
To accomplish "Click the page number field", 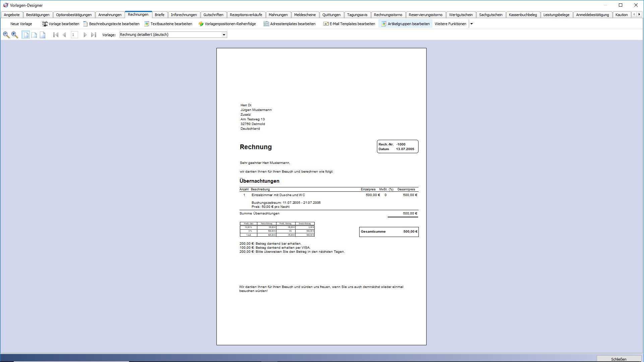I will pos(74,35).
